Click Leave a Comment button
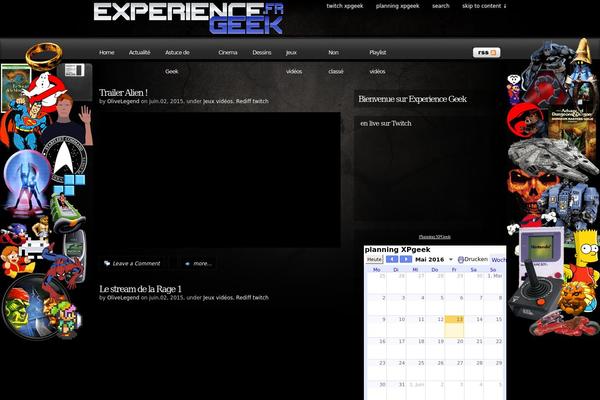Screen dimensions: 600x400 point(132,263)
